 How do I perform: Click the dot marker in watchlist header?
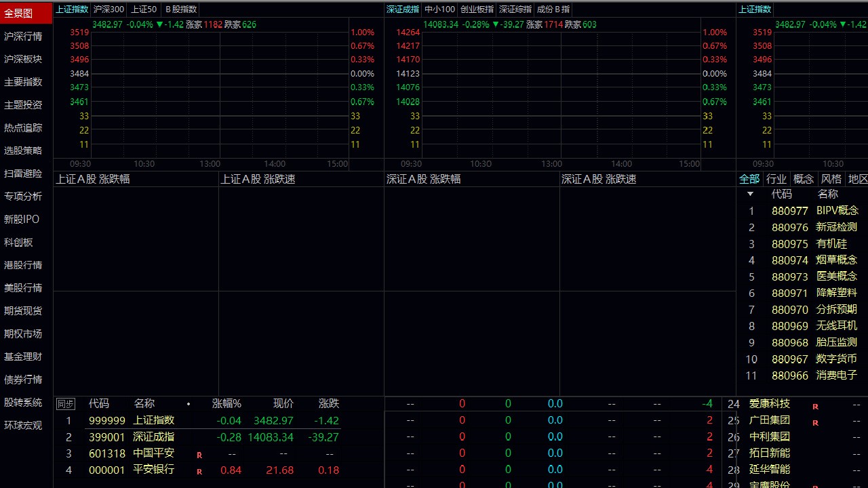click(189, 404)
